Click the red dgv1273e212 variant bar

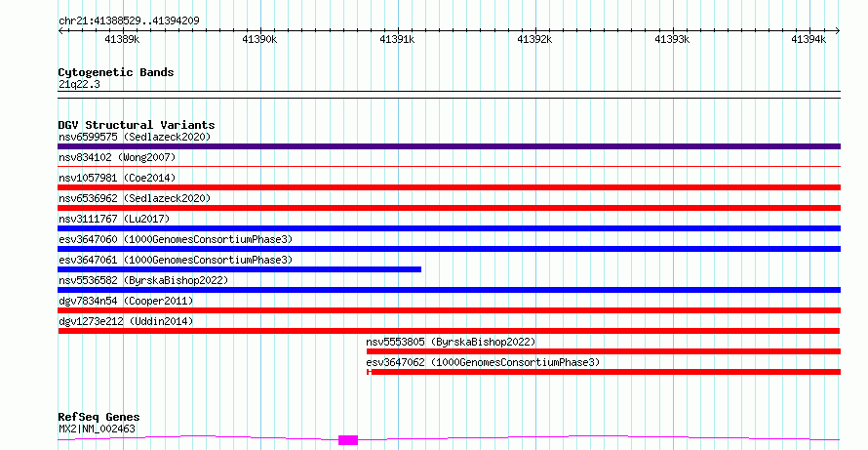click(x=449, y=331)
